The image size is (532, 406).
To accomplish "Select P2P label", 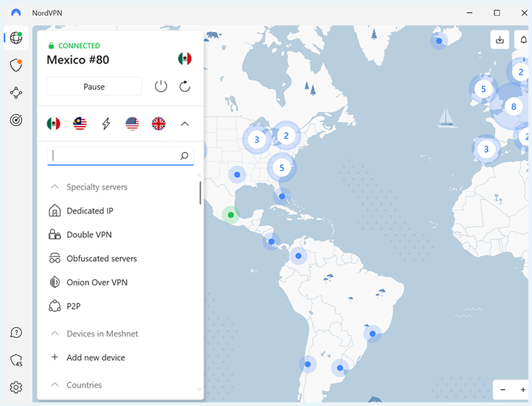I will click(x=74, y=306).
